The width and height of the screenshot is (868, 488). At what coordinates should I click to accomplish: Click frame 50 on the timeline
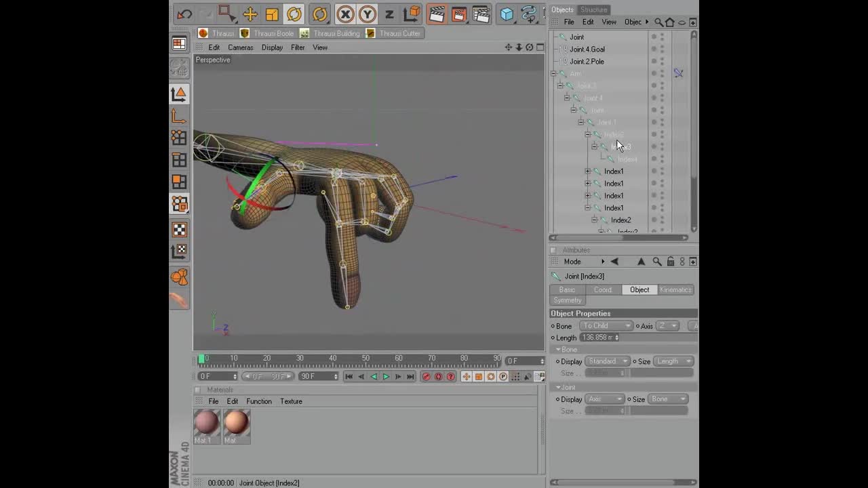[365, 359]
